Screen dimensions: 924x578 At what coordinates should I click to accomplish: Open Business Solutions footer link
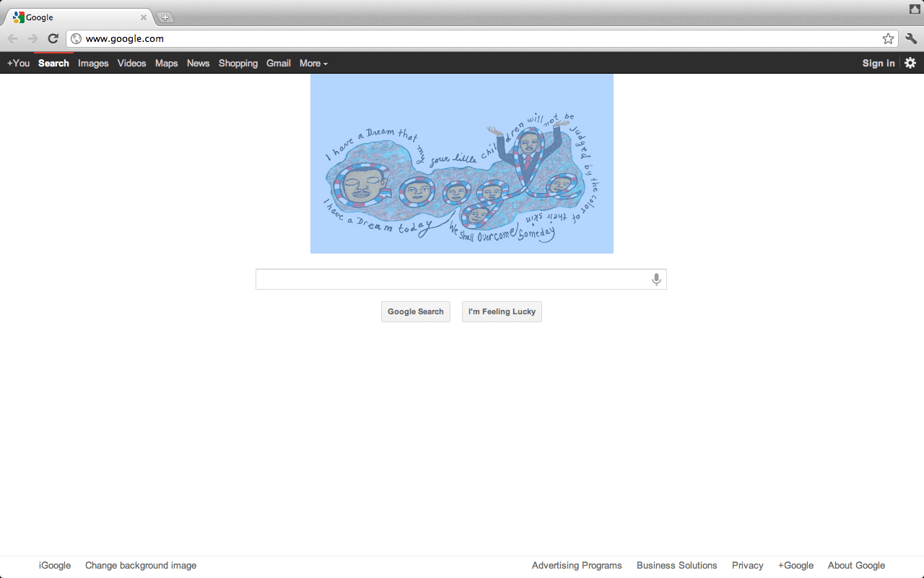coord(677,566)
